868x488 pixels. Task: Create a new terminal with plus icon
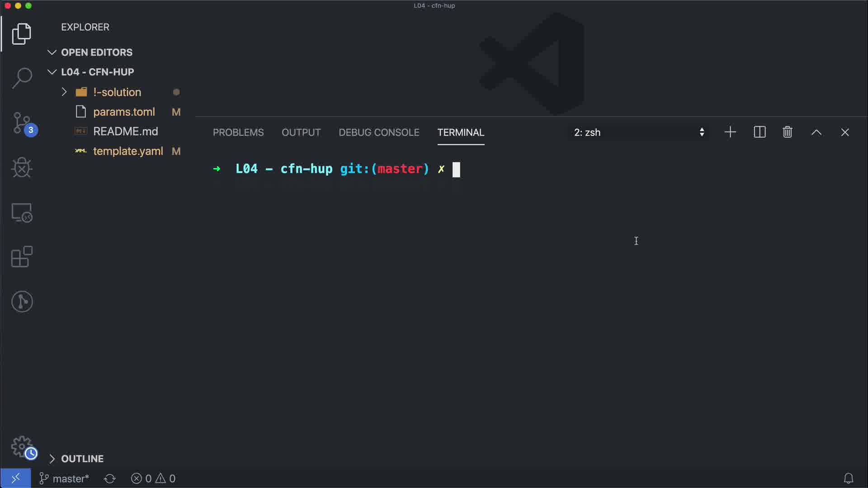point(730,132)
